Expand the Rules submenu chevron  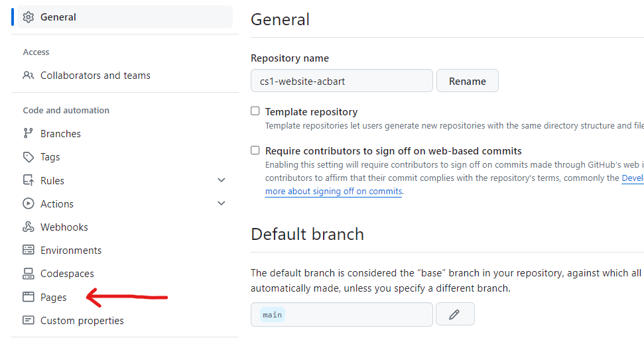[x=222, y=180]
